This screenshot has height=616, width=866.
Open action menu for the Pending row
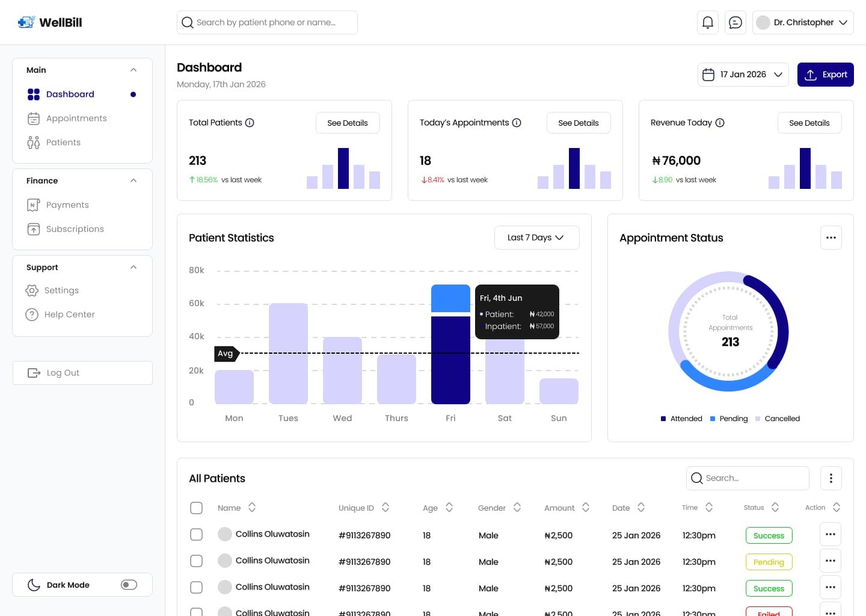831,561
